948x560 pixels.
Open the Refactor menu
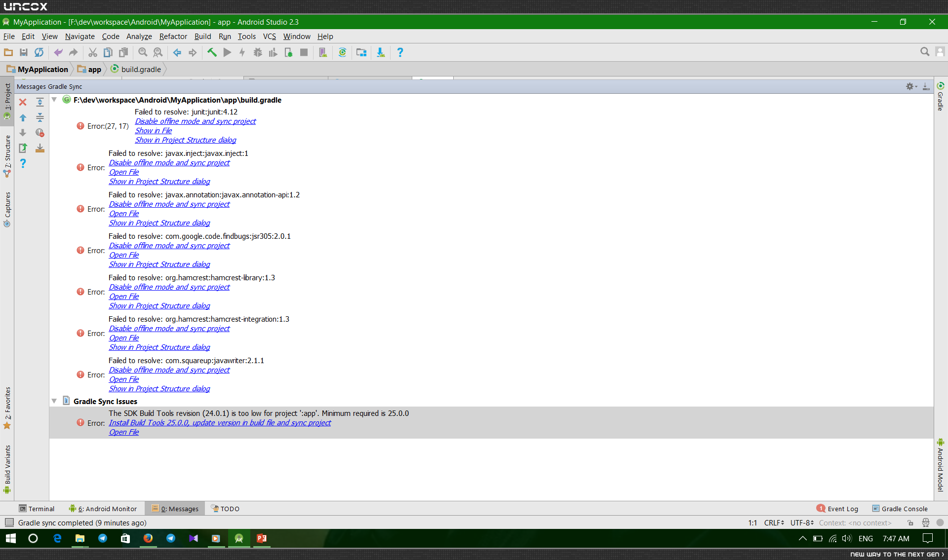(173, 37)
